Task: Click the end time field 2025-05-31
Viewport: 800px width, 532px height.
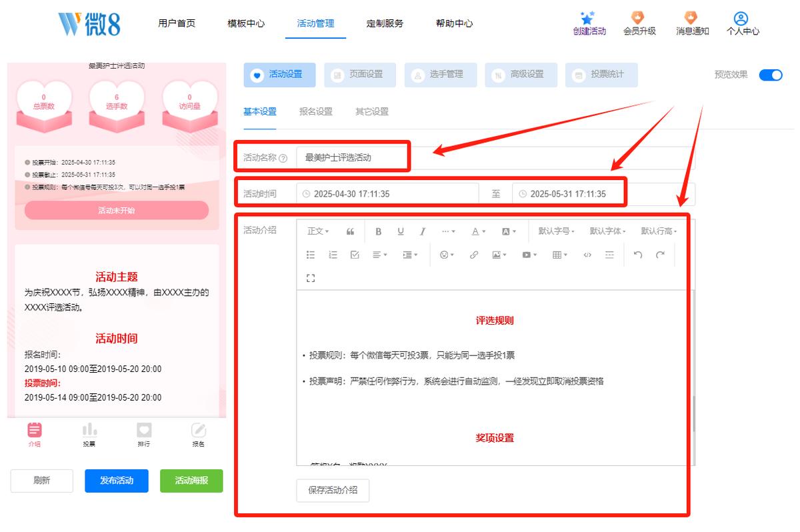Action: 603,194
